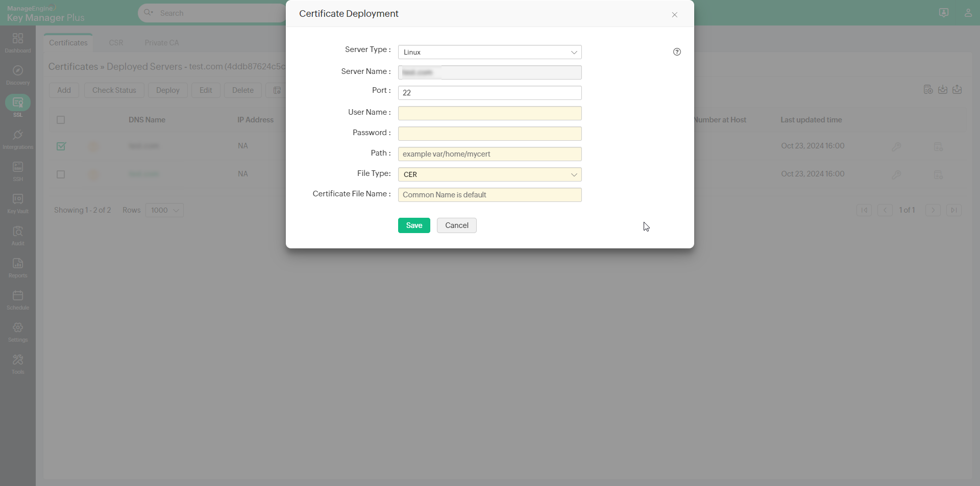The height and width of the screenshot is (486, 980).
Task: Switch to the Certificates tab
Action: click(x=68, y=43)
